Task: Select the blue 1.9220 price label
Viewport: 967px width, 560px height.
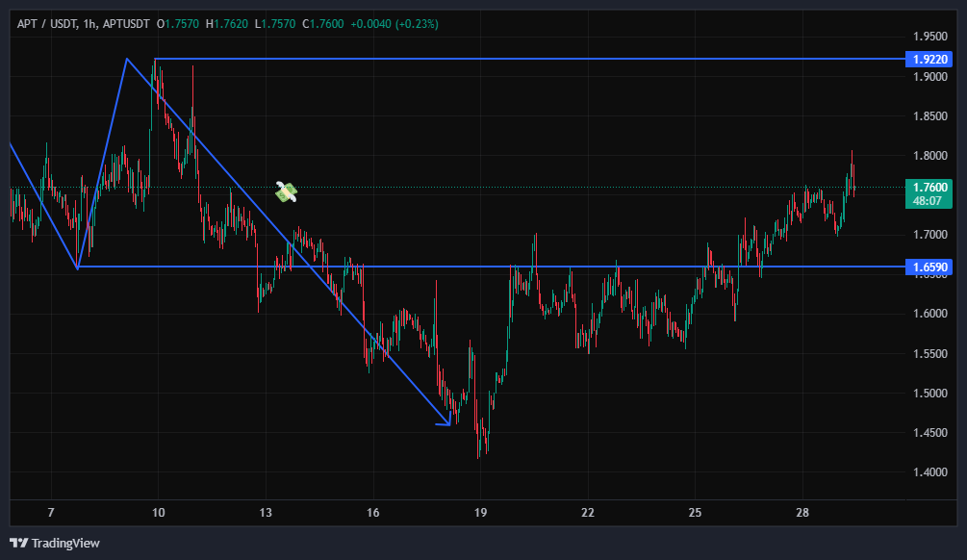Action: point(929,59)
